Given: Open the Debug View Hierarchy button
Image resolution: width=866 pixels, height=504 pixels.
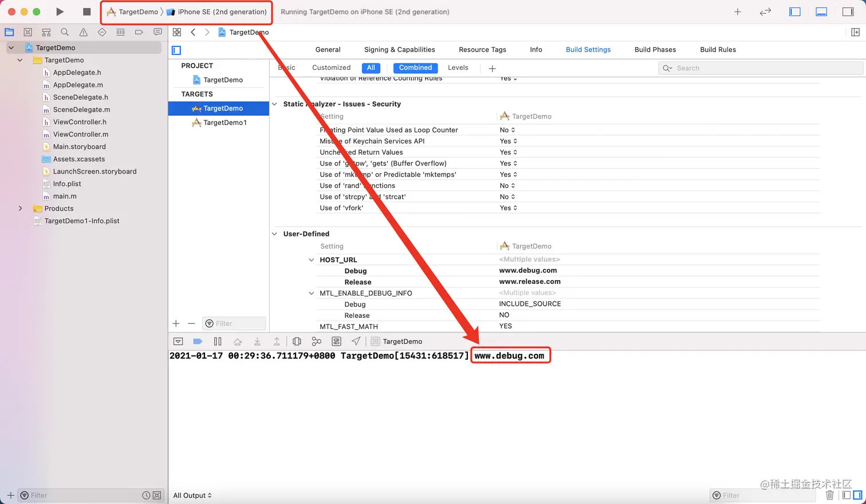Looking at the screenshot, I should pyautogui.click(x=297, y=341).
